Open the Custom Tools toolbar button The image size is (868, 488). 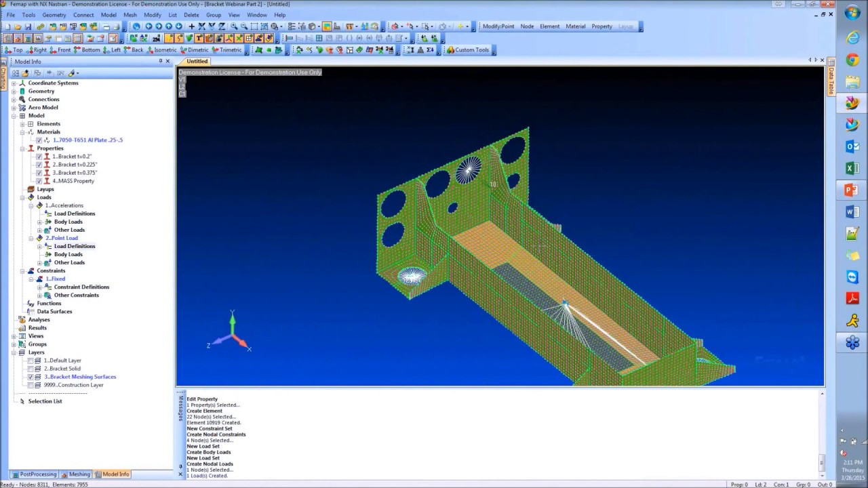click(468, 49)
